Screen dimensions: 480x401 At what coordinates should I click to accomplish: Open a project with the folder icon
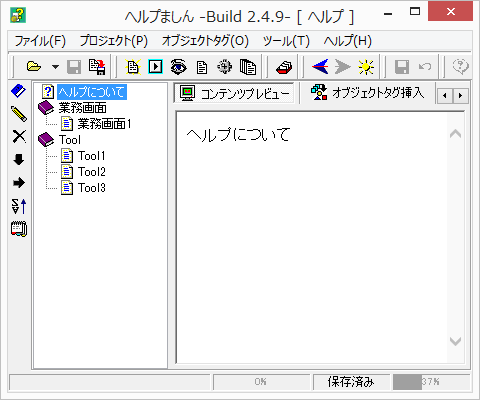pyautogui.click(x=34, y=67)
